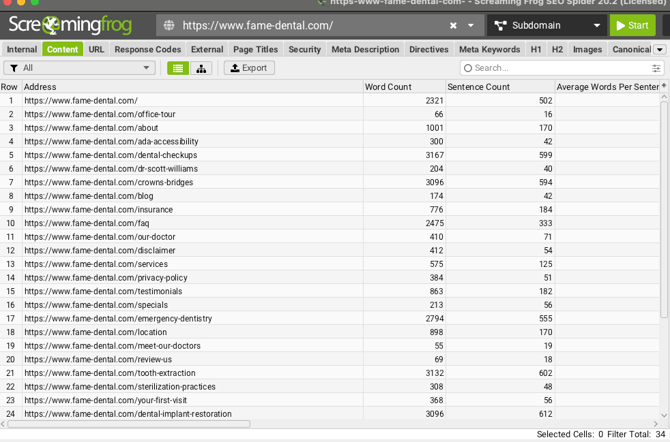Switch to list view icon
The width and height of the screenshot is (670, 442).
[178, 68]
